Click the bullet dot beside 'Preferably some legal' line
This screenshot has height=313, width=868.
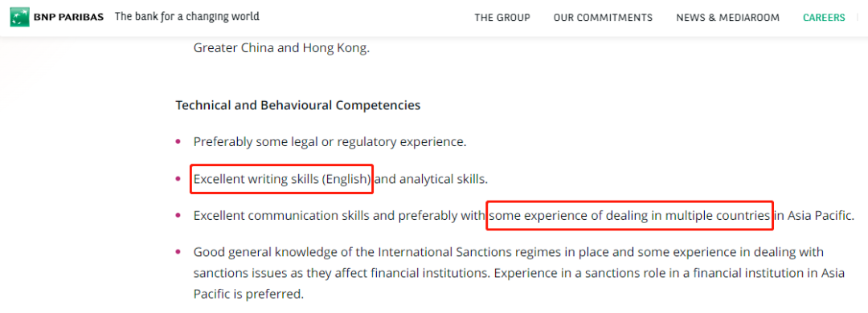178,141
